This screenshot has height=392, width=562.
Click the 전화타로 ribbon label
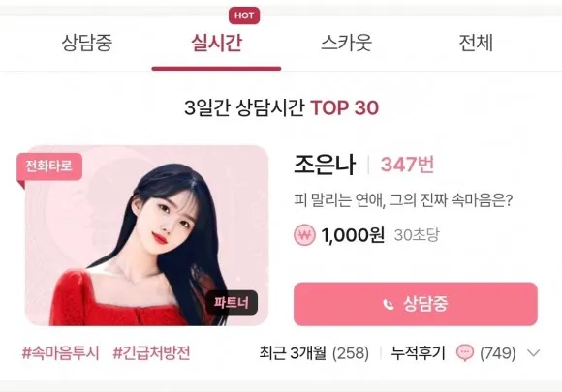(49, 166)
